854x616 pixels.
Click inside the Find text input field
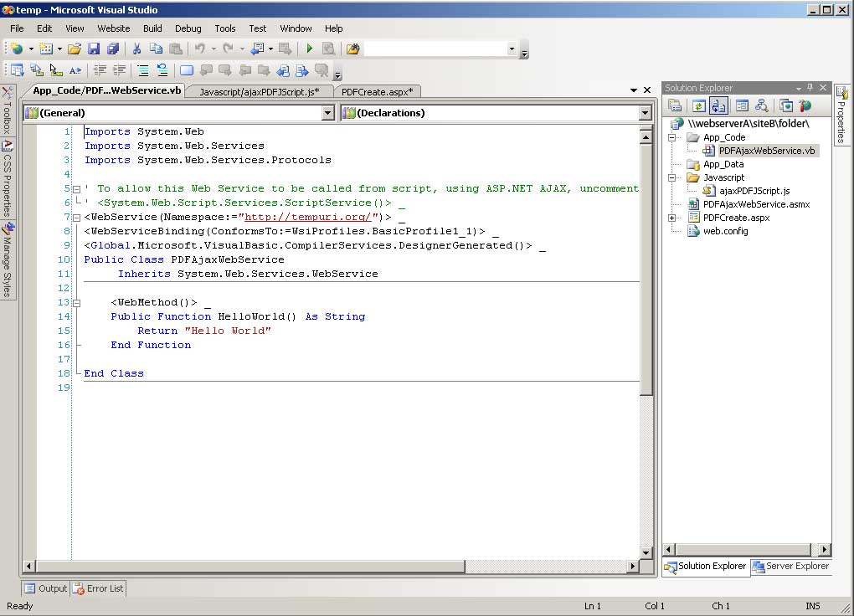[435, 49]
